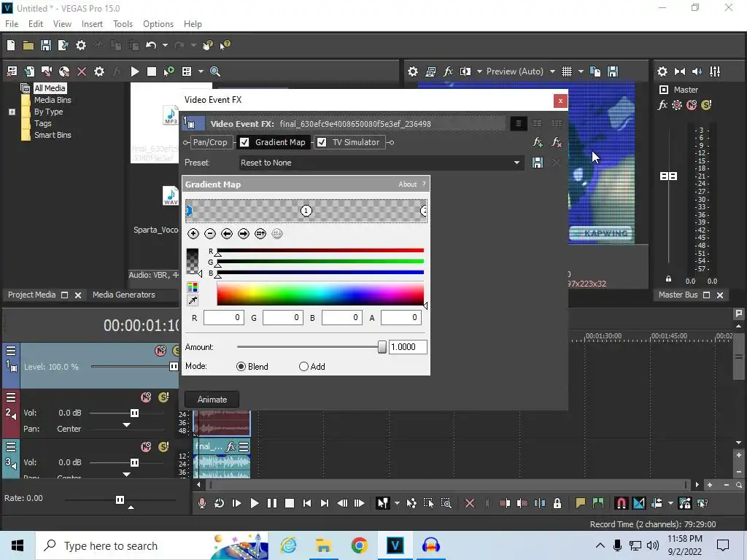Open split-screen view dropdown arrow
The height and width of the screenshot is (560, 747).
click(x=479, y=71)
